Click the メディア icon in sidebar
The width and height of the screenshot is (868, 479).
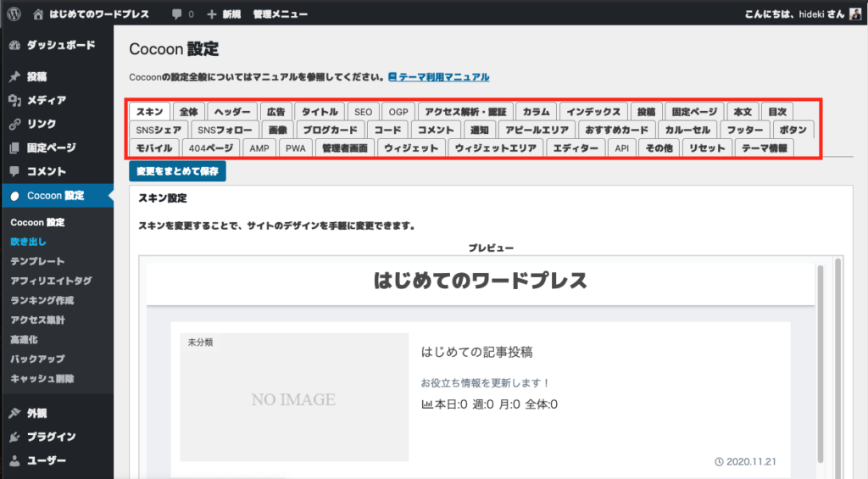pyautogui.click(x=15, y=100)
